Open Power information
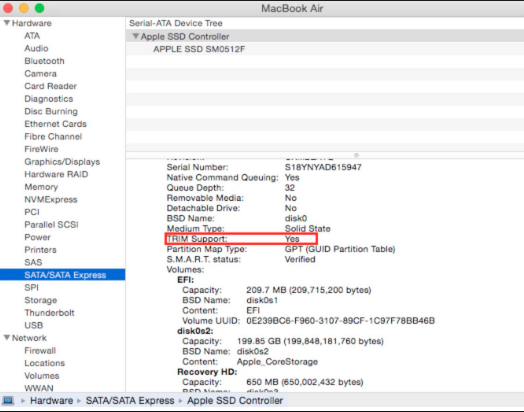This screenshot has width=524, height=412. [37, 237]
